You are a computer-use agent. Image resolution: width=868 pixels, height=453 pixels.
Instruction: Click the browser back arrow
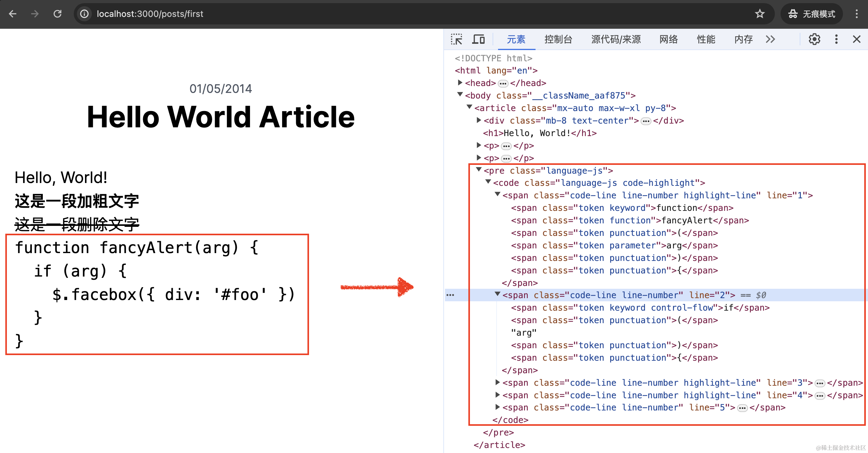coord(13,14)
